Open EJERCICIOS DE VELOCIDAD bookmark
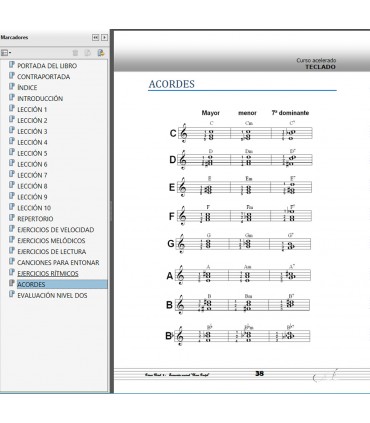 56,230
